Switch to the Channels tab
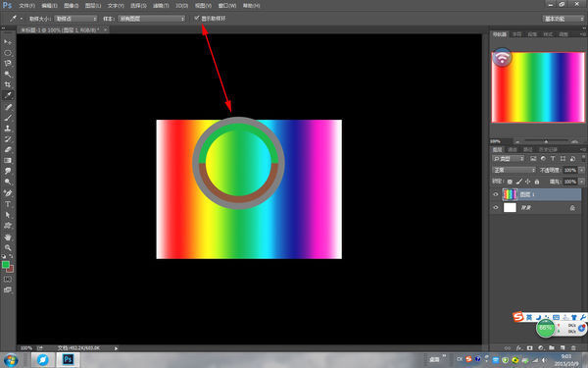Screen dimensions: 588x368 [513, 149]
